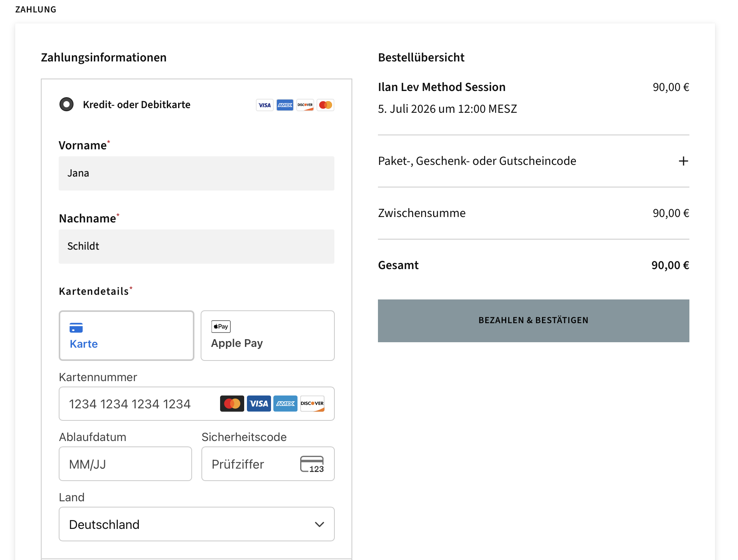This screenshot has width=738, height=560.
Task: Click the Discover logo beside Kredit- oder Debitkarte
Action: coord(305,105)
